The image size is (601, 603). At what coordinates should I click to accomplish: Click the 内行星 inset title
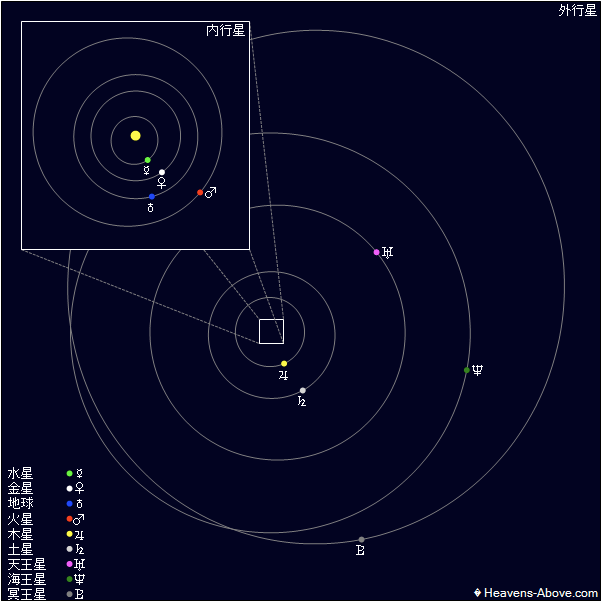[x=225, y=30]
